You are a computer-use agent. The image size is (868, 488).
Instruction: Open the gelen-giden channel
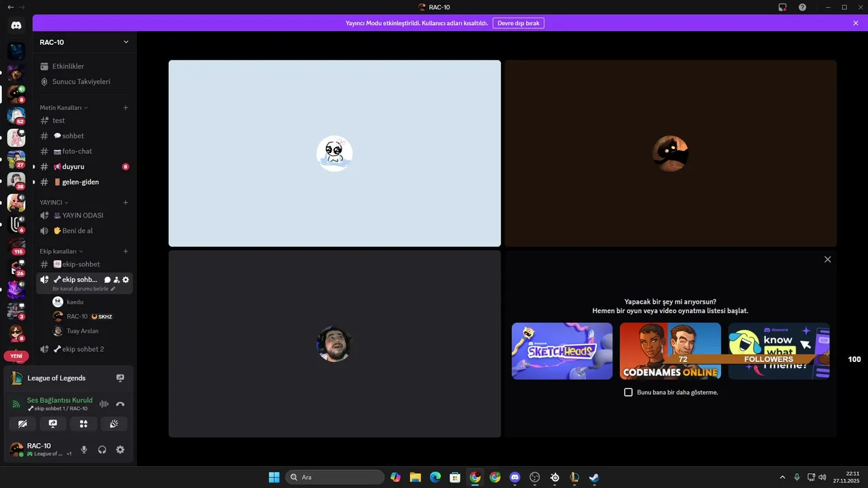[x=85, y=182]
